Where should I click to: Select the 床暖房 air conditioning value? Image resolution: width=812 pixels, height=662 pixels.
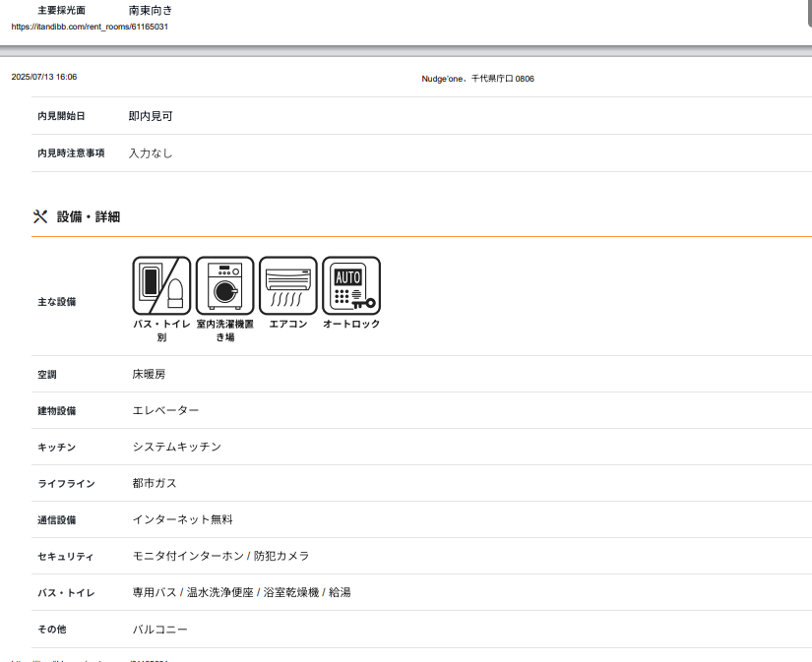click(x=149, y=375)
